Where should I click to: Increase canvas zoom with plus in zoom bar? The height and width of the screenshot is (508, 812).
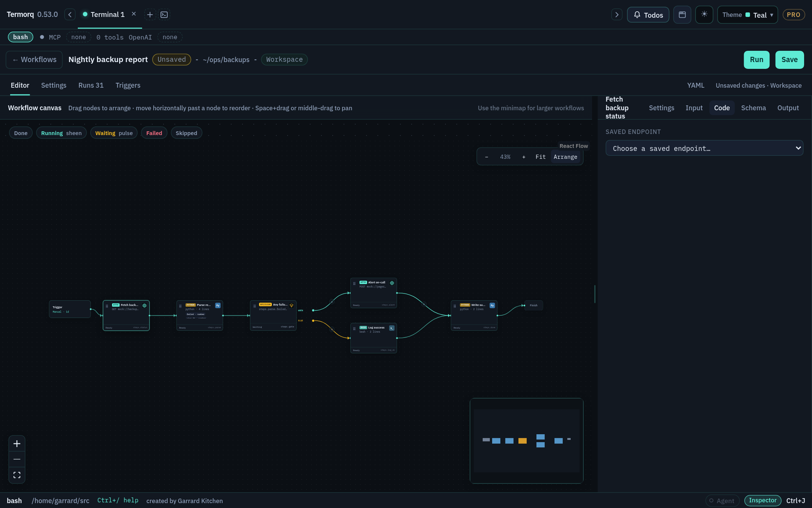(x=524, y=157)
